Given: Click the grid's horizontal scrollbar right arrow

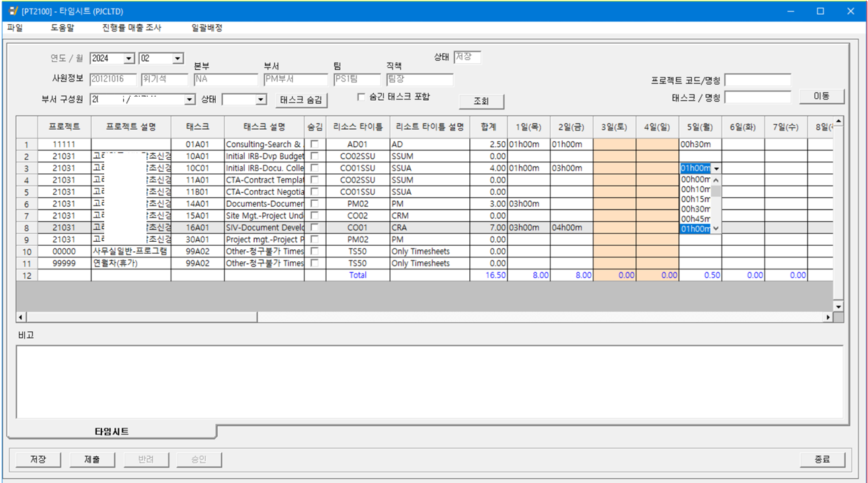Looking at the screenshot, I should (x=828, y=317).
